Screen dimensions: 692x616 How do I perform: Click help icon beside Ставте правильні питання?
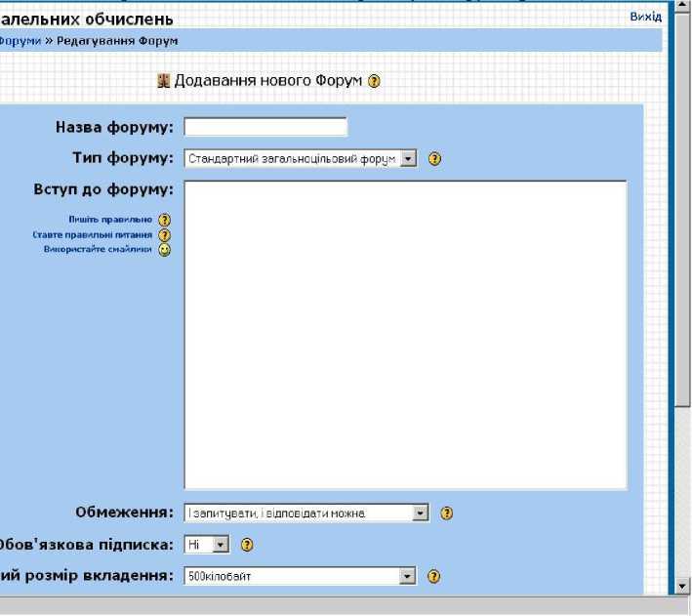165,235
